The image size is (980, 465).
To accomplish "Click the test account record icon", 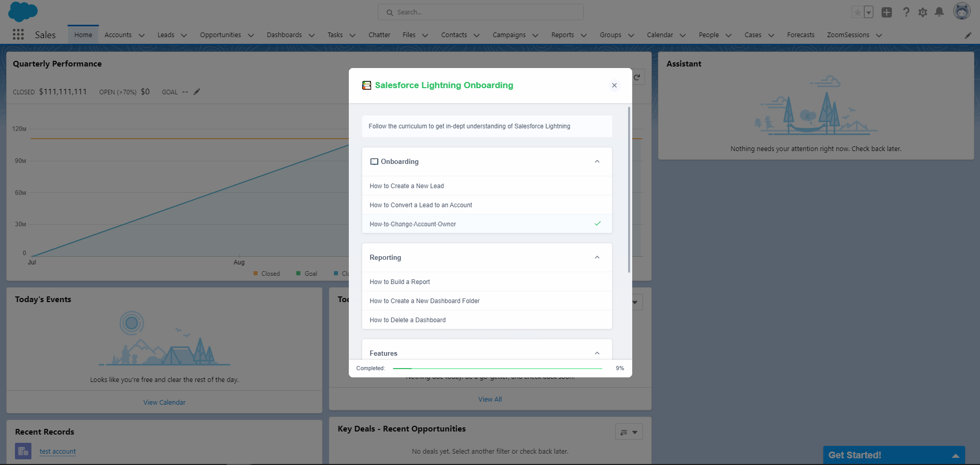I will (23, 452).
